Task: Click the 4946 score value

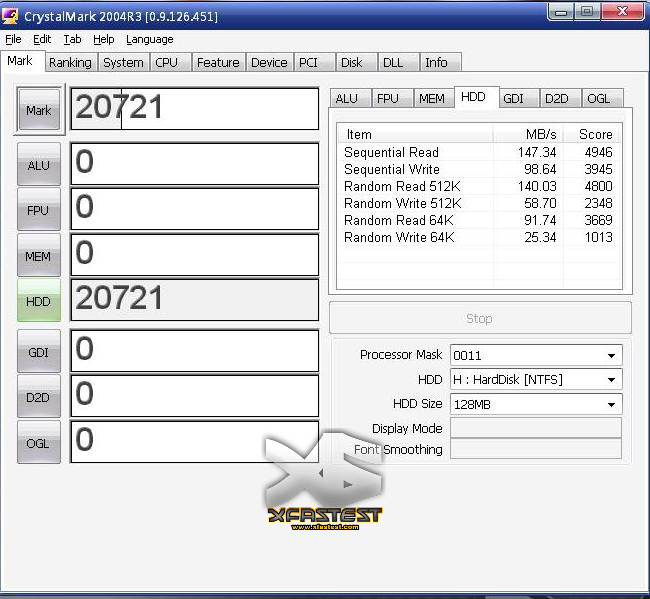Action: click(x=599, y=152)
